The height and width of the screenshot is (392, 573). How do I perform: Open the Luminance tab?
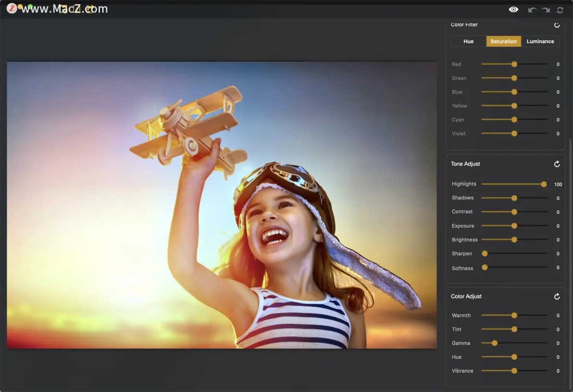(540, 41)
